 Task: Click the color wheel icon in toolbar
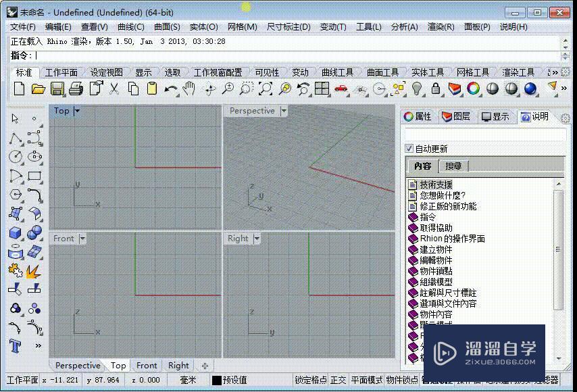click(474, 89)
